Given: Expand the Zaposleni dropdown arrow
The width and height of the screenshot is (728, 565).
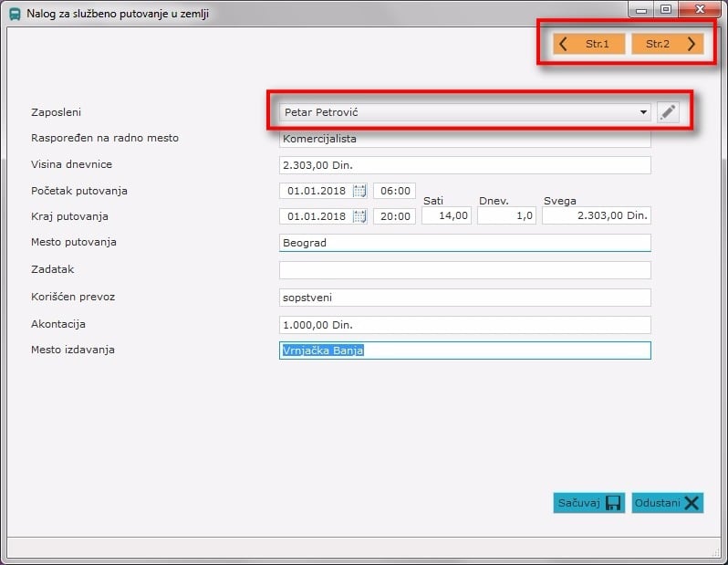Looking at the screenshot, I should click(643, 112).
